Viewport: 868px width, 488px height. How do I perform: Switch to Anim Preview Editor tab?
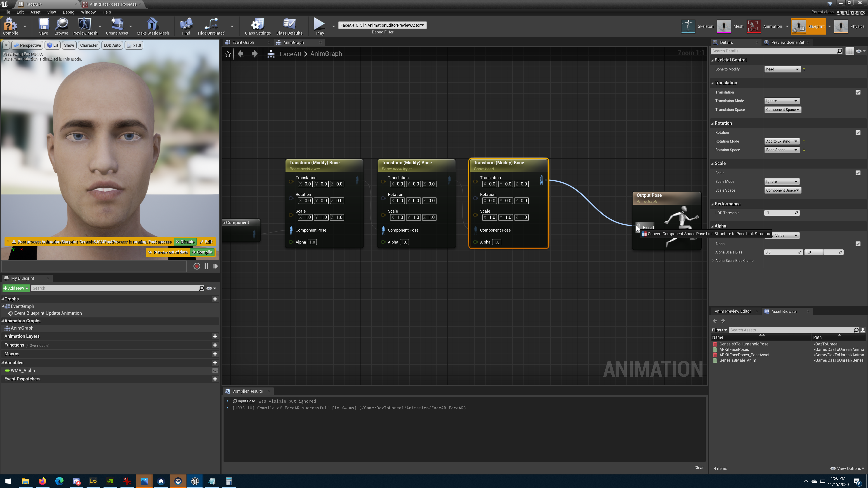(x=733, y=311)
